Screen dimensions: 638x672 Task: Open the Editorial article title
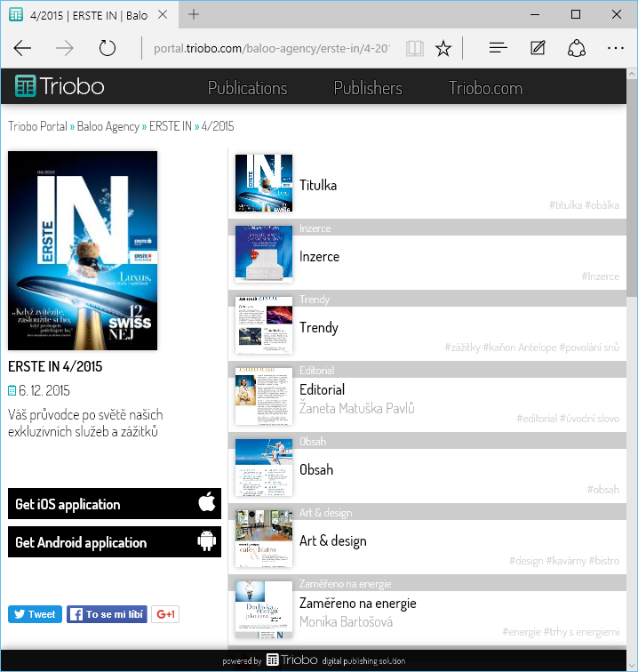click(x=322, y=389)
